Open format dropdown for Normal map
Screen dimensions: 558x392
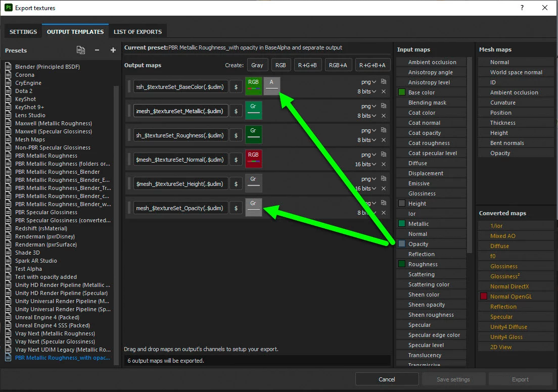368,155
